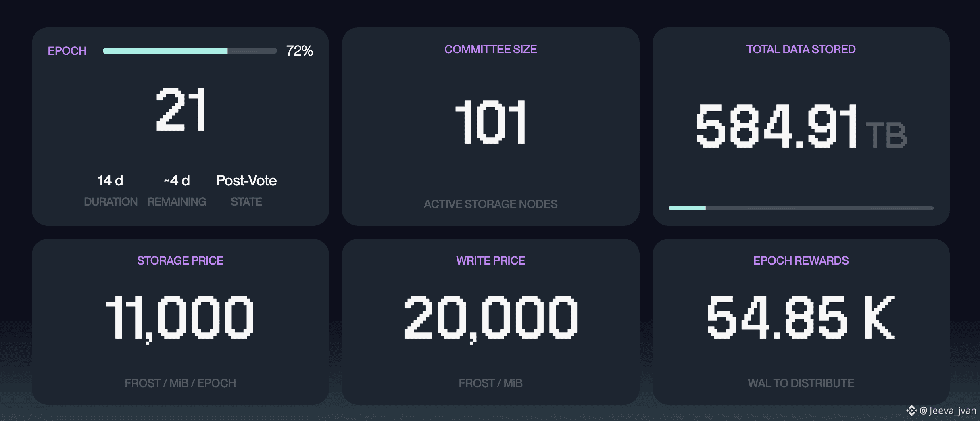980x421 pixels.
Task: Select the TOTAL DATA STORED heading
Action: [801, 49]
